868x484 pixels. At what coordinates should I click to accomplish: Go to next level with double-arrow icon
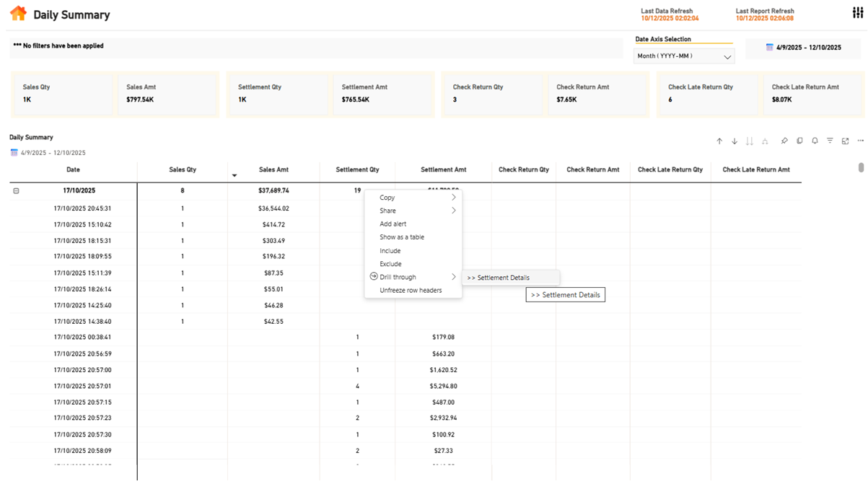coord(750,141)
